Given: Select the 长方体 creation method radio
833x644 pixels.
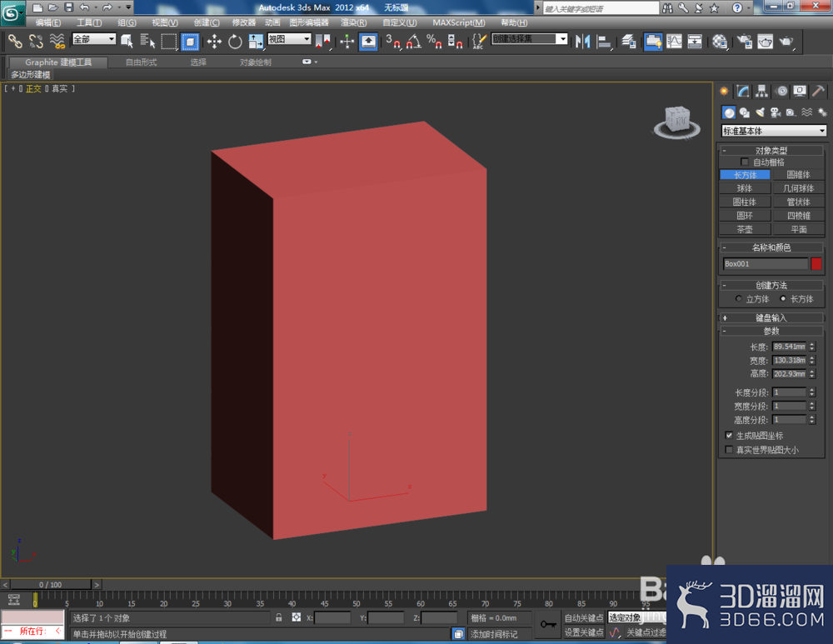Looking at the screenshot, I should [x=782, y=298].
